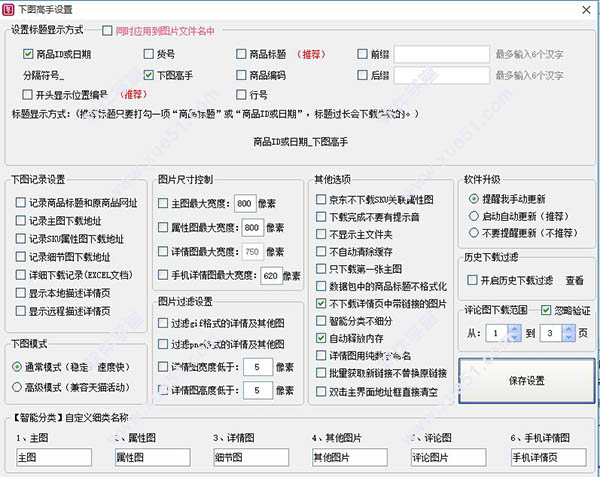Click the 前缀 prefix text field
Screen dimensions: 600x477
[440, 54]
